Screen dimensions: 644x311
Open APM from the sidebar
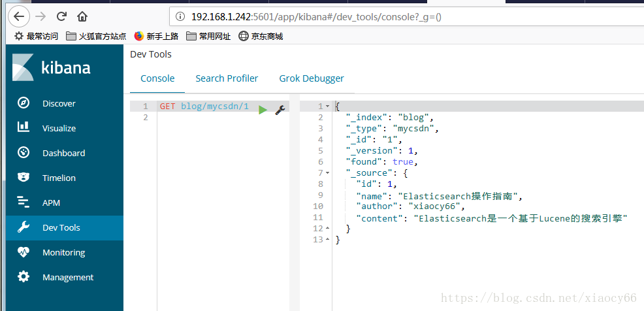tap(65, 203)
